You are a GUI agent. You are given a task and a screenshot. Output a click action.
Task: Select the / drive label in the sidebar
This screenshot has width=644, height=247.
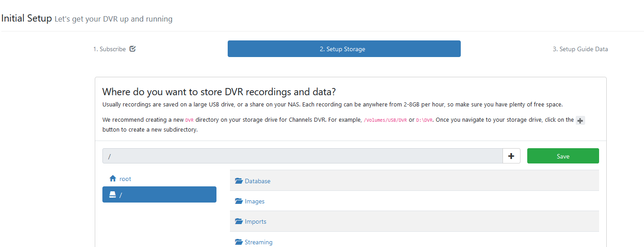click(121, 195)
